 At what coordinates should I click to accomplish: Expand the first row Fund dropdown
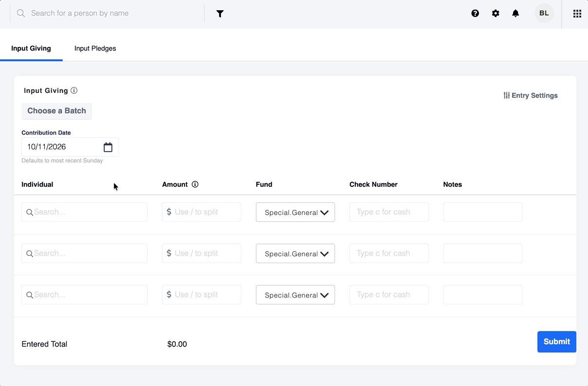[295, 212]
